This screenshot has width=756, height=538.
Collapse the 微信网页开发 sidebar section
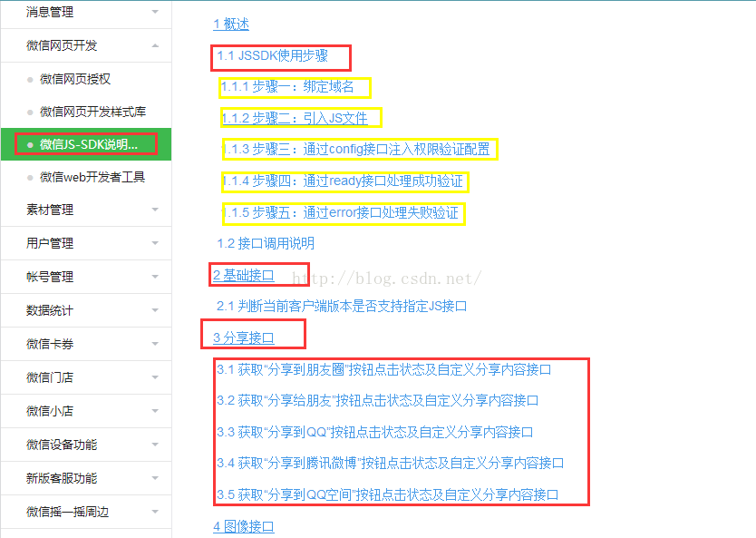[x=155, y=45]
